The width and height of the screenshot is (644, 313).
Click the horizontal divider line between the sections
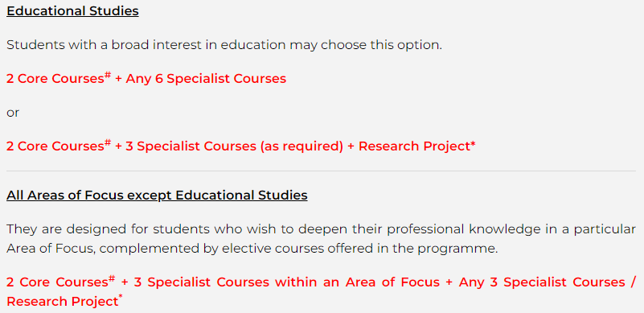(321, 171)
